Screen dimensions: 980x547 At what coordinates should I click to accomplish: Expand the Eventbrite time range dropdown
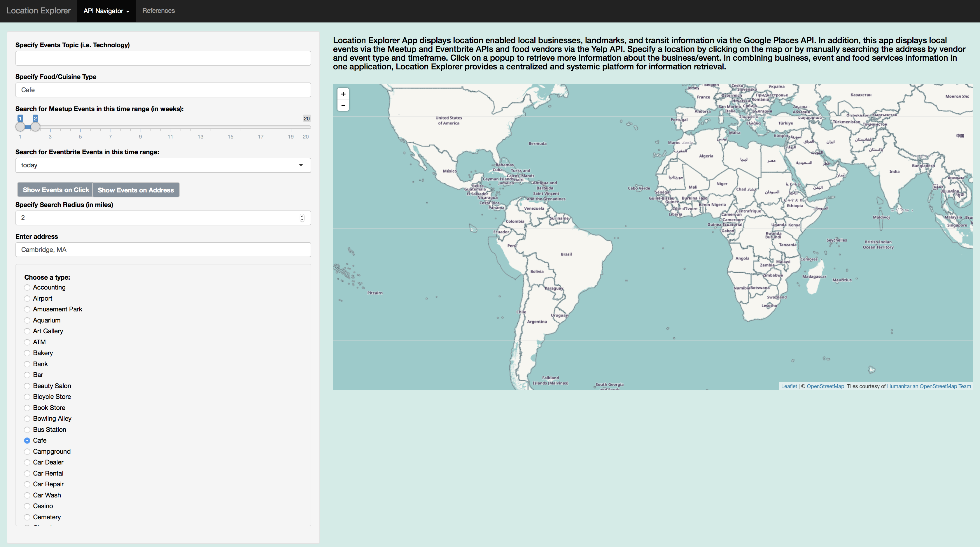pyautogui.click(x=163, y=165)
